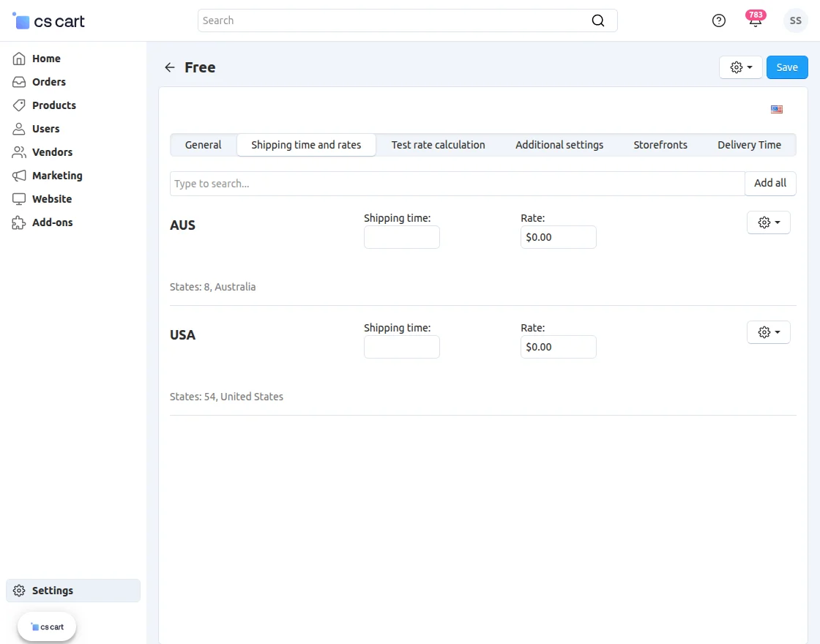This screenshot has height=644, width=820.
Task: Select the Delivery Time tab
Action: tap(749, 145)
